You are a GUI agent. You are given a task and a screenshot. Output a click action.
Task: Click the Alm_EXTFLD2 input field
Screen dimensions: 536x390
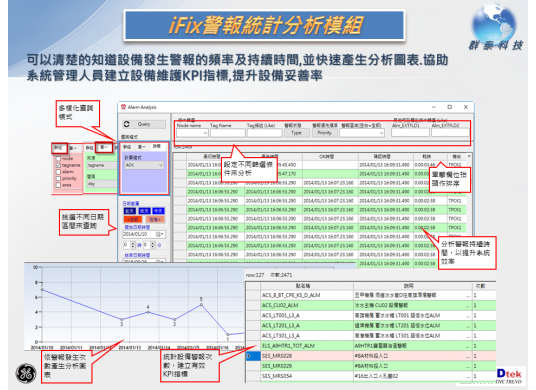pos(450,133)
